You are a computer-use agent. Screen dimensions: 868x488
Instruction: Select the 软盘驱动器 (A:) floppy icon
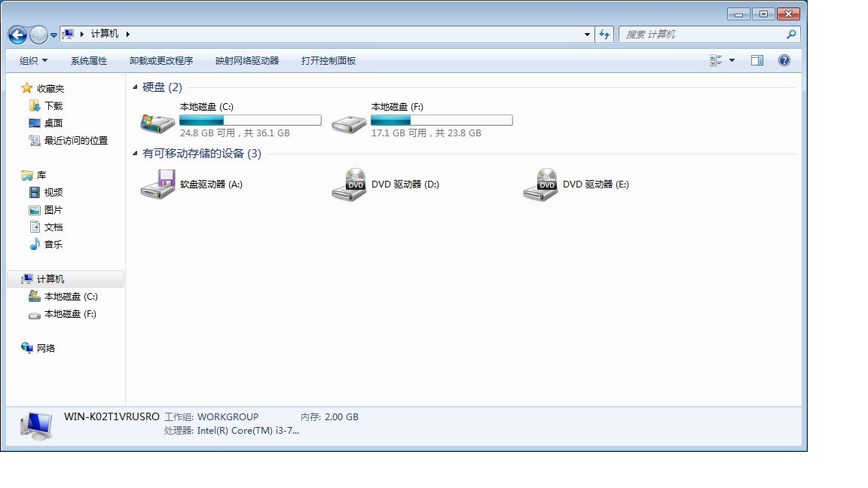157,185
